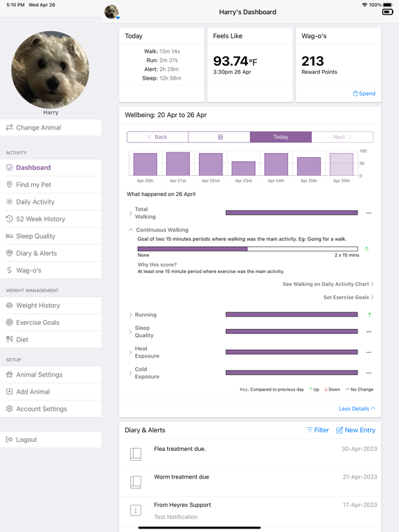399x532 pixels.
Task: Click the Wag-o's dollar icon
Action: (10, 270)
